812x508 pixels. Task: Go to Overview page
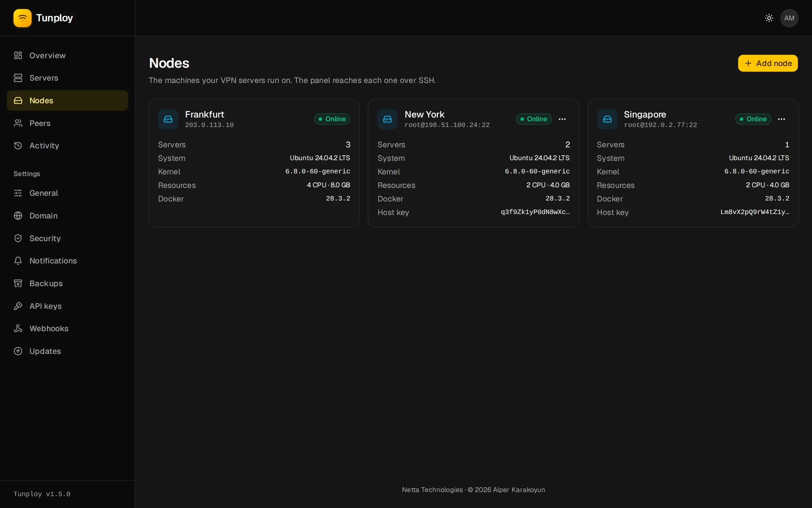67,55
